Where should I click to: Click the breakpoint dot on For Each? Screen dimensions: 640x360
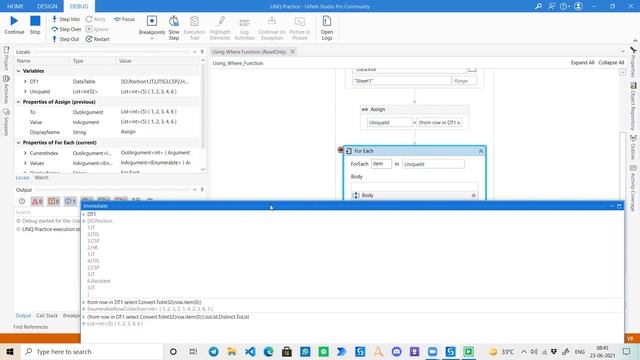(340, 150)
